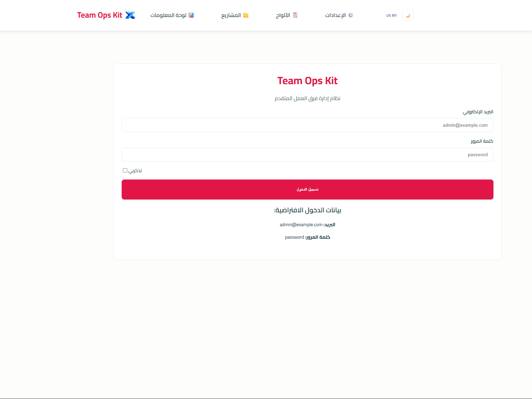Switch language with the 'us en' link
Image resolution: width=532 pixels, height=399 pixels.
tap(391, 15)
